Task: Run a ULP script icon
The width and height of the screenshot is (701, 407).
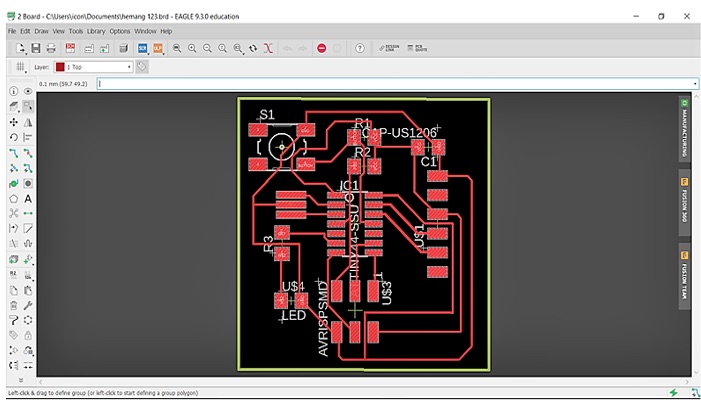Action: 158,48
